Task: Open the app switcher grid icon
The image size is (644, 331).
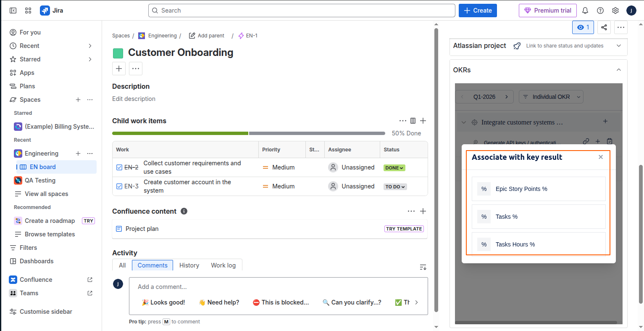Action: (28, 11)
